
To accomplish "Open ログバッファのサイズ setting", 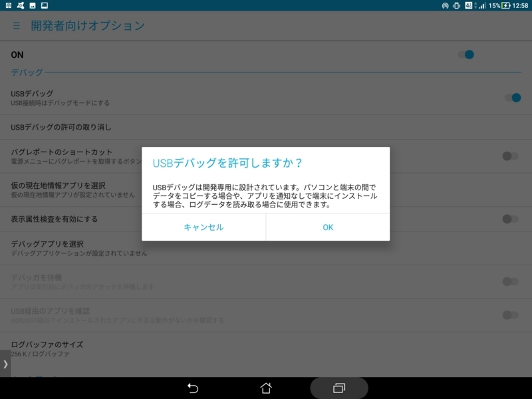I will click(x=266, y=348).
